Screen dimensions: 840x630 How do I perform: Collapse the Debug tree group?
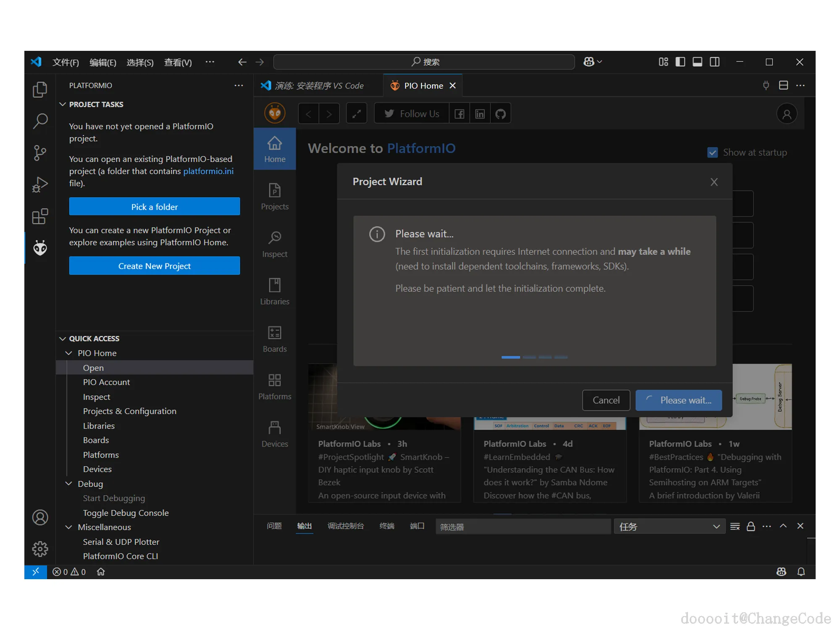(x=69, y=484)
